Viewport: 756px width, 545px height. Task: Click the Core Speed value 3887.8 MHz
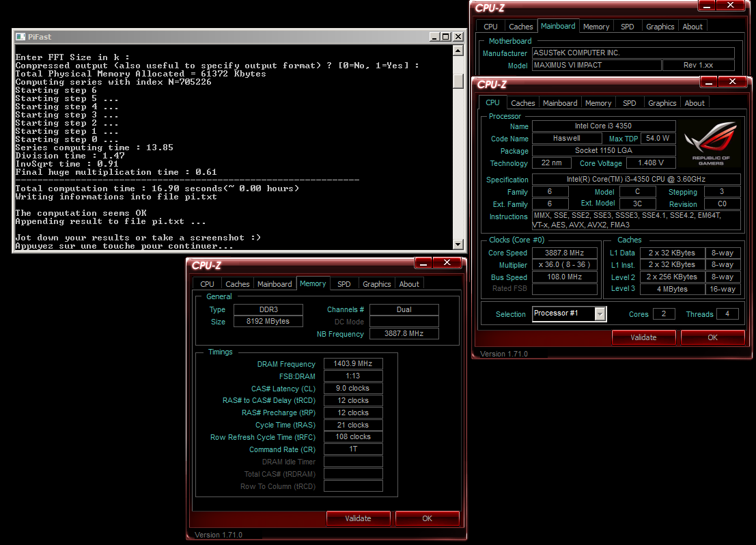coord(565,253)
